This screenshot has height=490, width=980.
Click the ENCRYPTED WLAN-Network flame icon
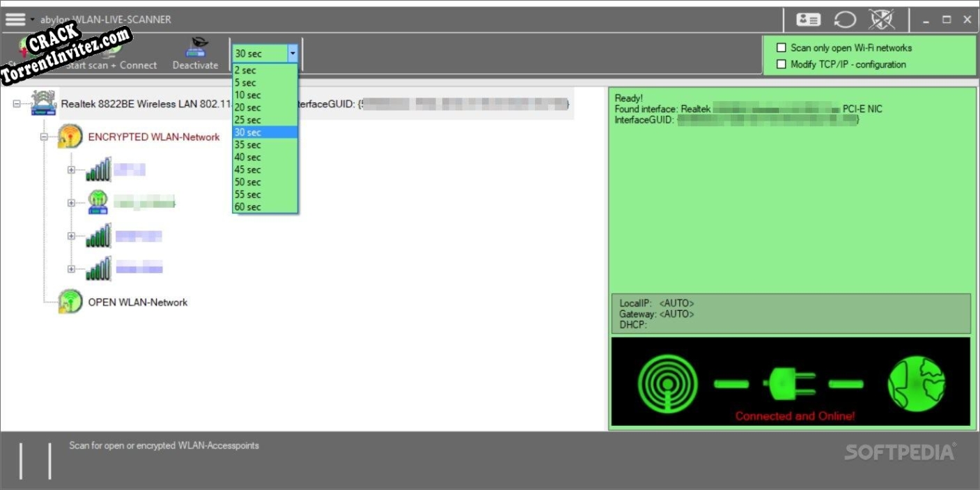pyautogui.click(x=70, y=136)
